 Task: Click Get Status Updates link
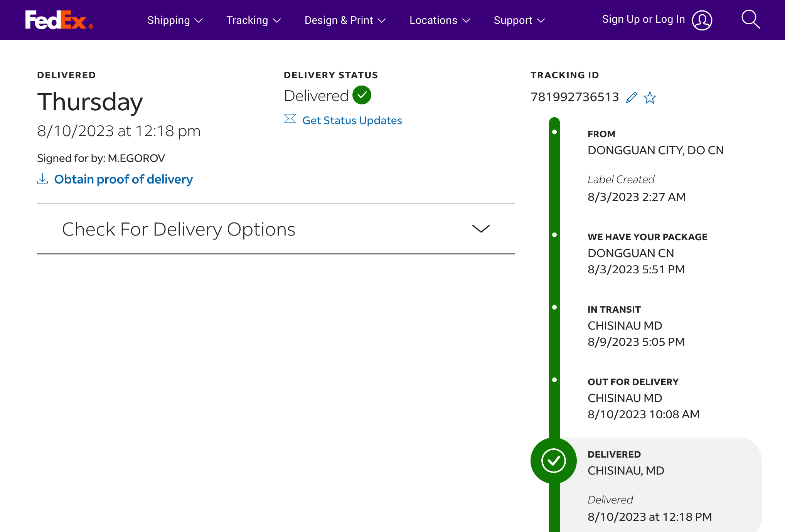[352, 120]
